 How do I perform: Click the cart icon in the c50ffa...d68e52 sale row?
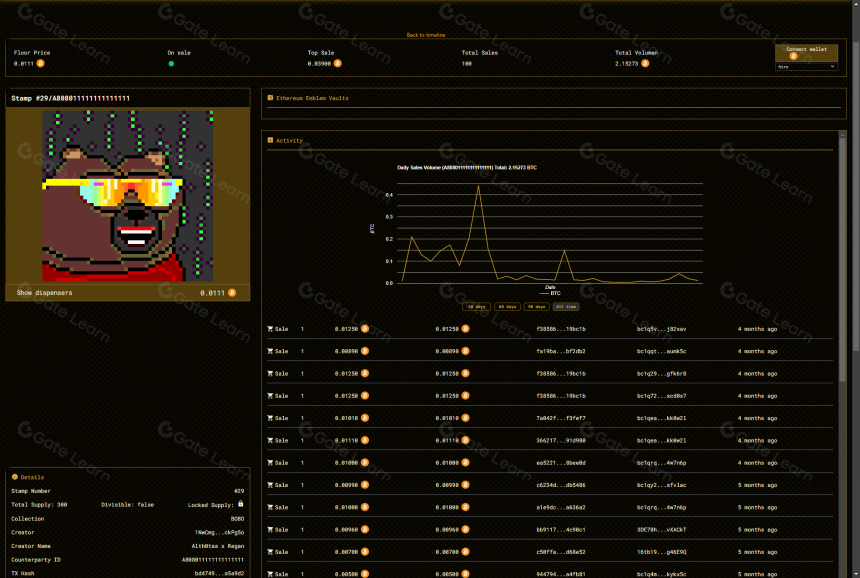point(270,552)
